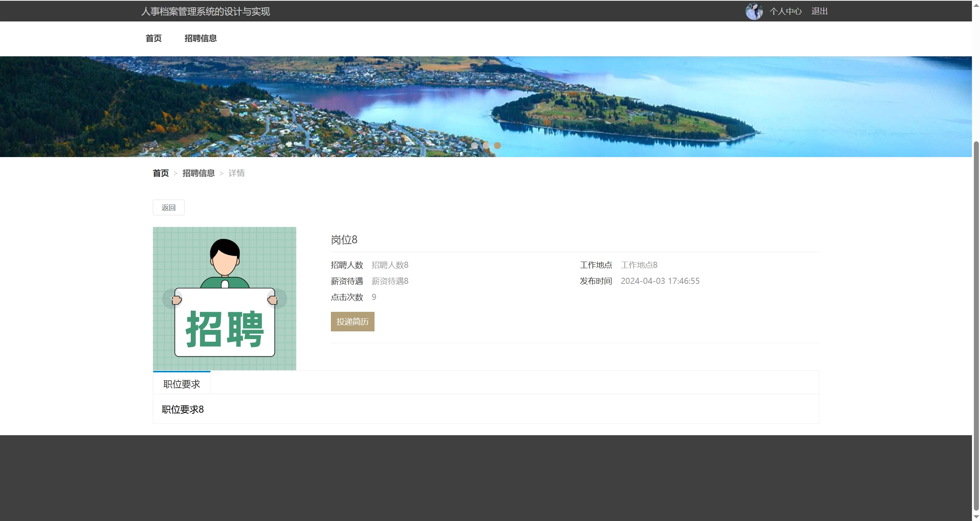
Task: Click 招聘人数8 value
Action: point(390,265)
